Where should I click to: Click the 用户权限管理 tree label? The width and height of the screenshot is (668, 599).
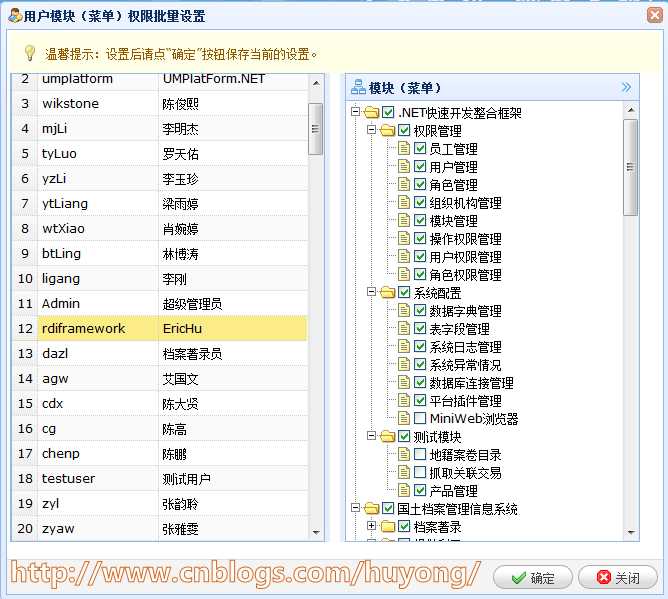click(465, 257)
